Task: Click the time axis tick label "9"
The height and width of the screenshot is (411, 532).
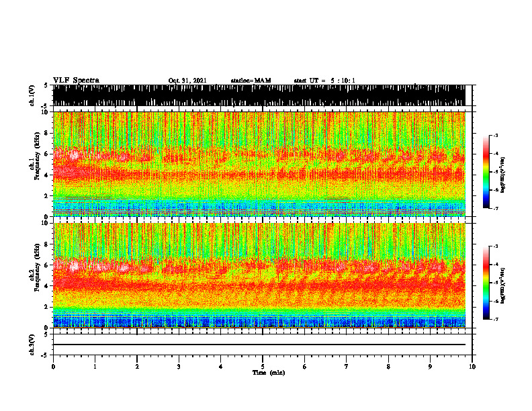Action: 430,367
